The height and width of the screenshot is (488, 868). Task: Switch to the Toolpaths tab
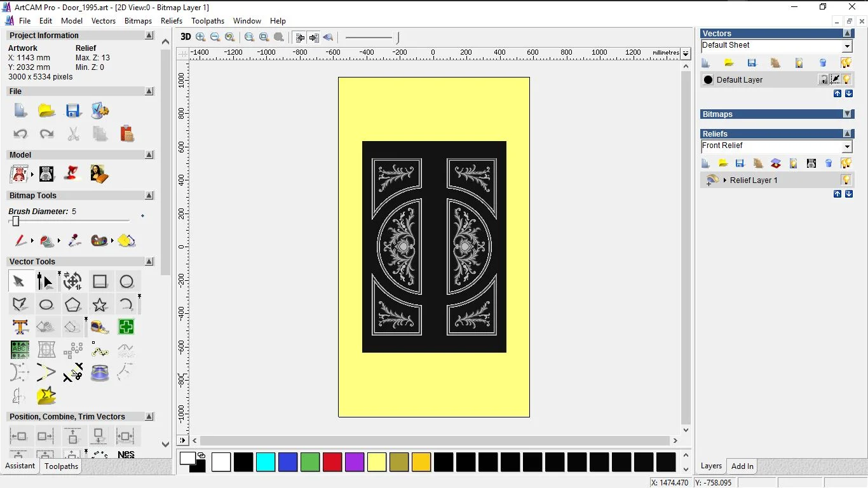click(61, 466)
